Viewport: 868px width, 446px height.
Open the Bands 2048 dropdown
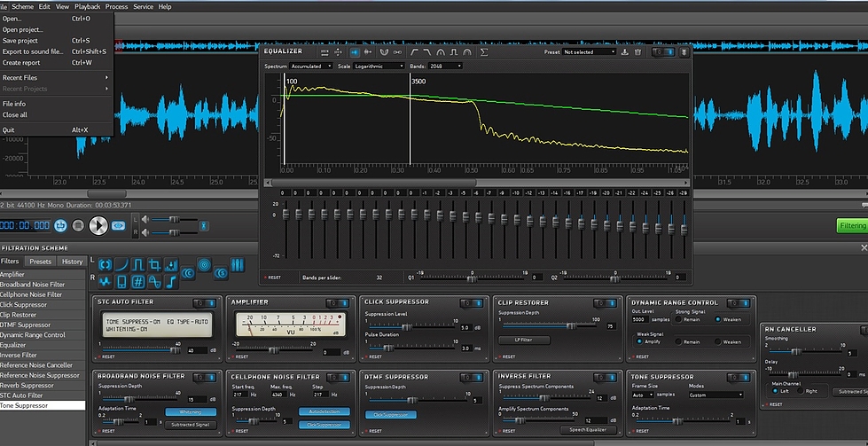pyautogui.click(x=444, y=66)
